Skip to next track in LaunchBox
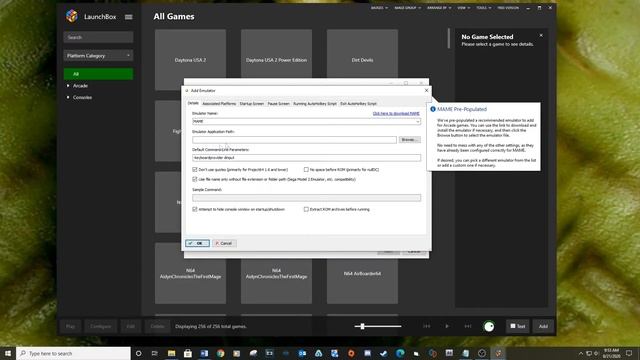 pyautogui.click(x=468, y=326)
